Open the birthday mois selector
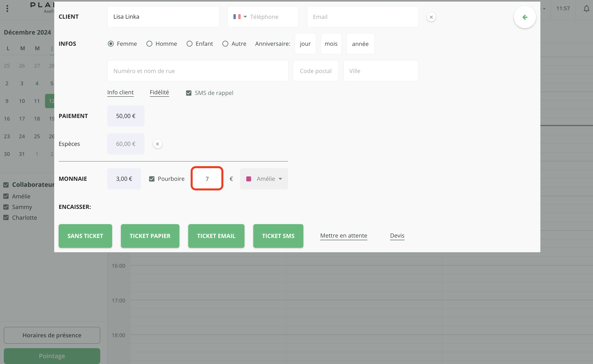 click(x=331, y=44)
